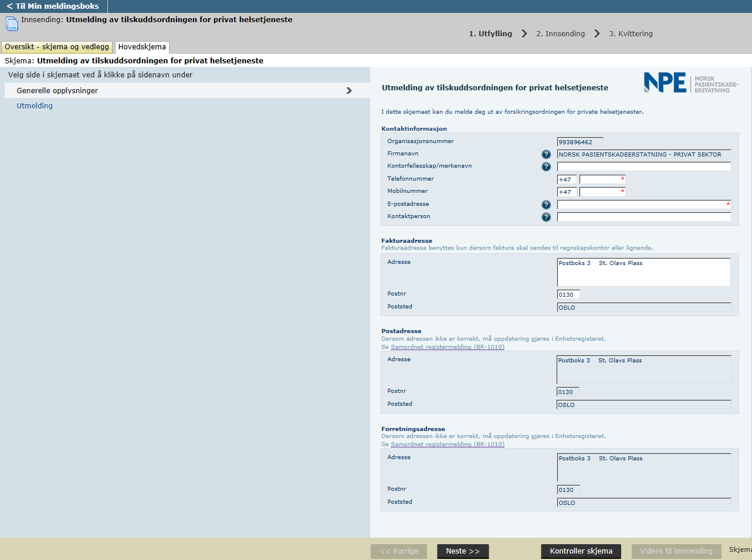This screenshot has height=560, width=752.
Task: Go back to Til Min meldingsboks
Action: (53, 6)
